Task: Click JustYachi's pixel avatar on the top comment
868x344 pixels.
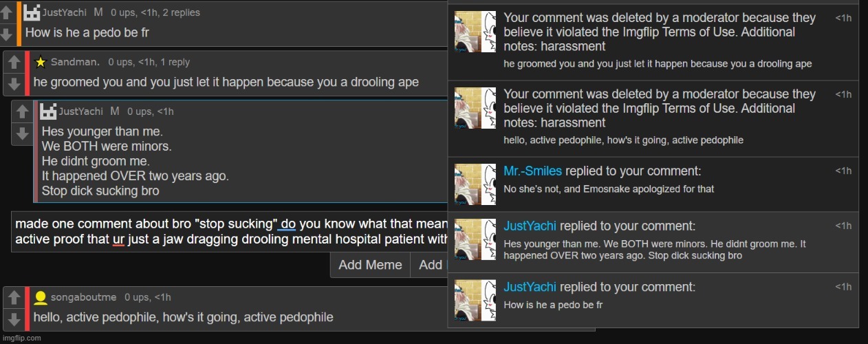Action: (32, 12)
